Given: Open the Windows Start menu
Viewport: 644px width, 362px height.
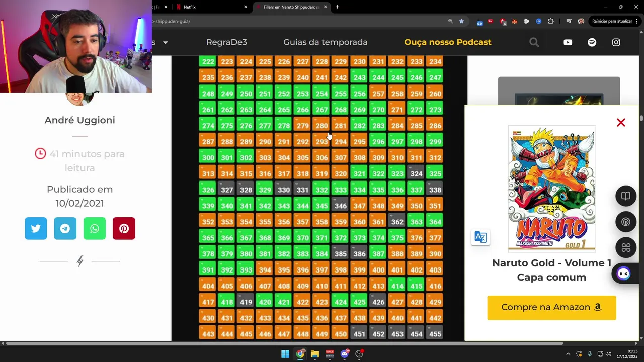Looking at the screenshot, I should click(x=285, y=354).
